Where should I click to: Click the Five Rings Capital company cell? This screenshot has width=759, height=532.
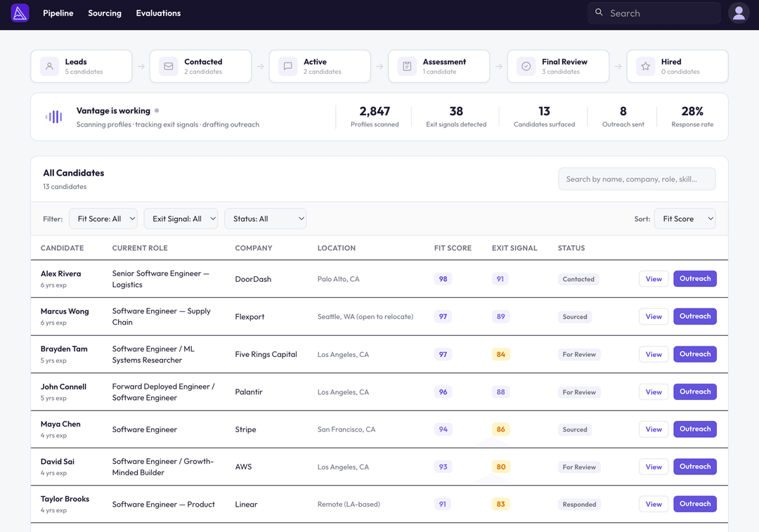[x=266, y=354]
